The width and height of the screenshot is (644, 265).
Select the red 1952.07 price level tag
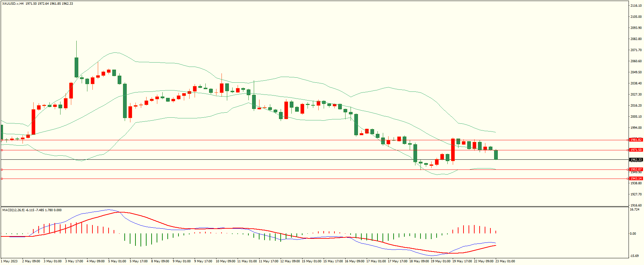pos(636,169)
